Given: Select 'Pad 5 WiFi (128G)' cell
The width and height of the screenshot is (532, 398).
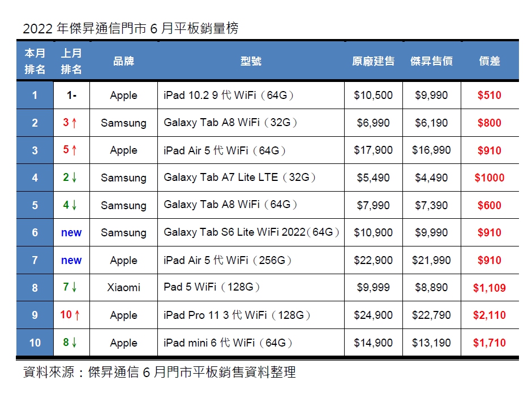Looking at the screenshot, I should pyautogui.click(x=251, y=288).
